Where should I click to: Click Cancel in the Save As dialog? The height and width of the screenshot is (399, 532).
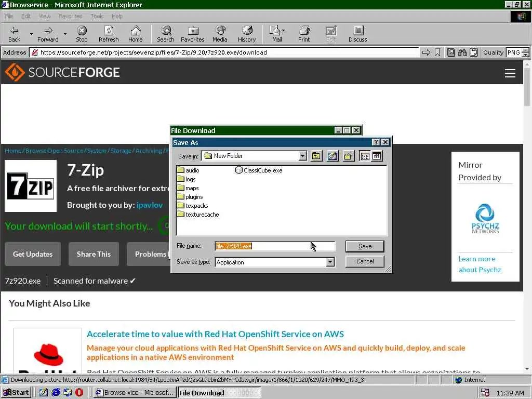coord(365,261)
